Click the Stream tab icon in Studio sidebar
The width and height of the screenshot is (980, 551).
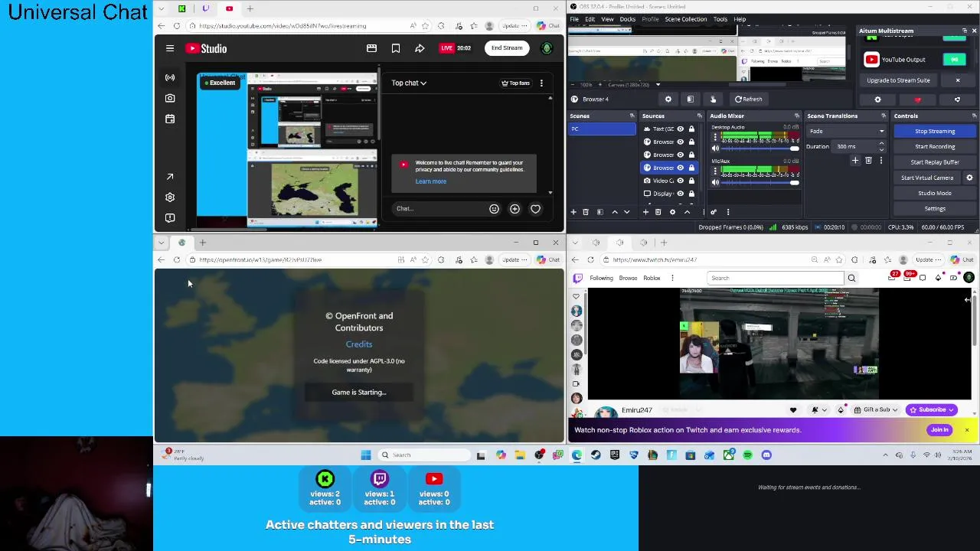click(x=170, y=77)
